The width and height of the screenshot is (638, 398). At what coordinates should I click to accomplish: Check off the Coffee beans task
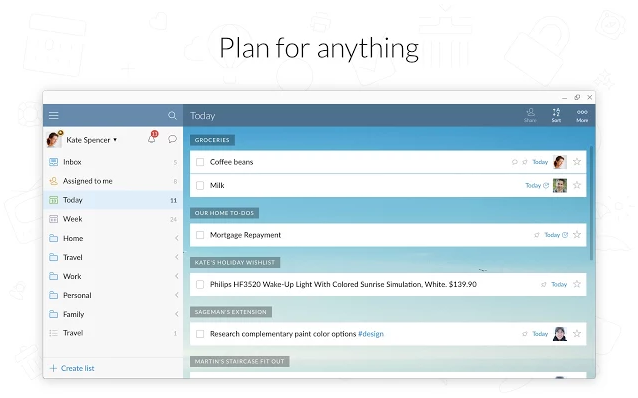point(200,162)
